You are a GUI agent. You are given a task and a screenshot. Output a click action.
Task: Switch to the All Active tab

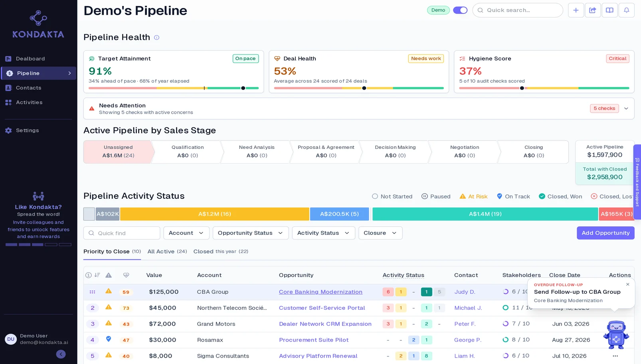(x=167, y=251)
